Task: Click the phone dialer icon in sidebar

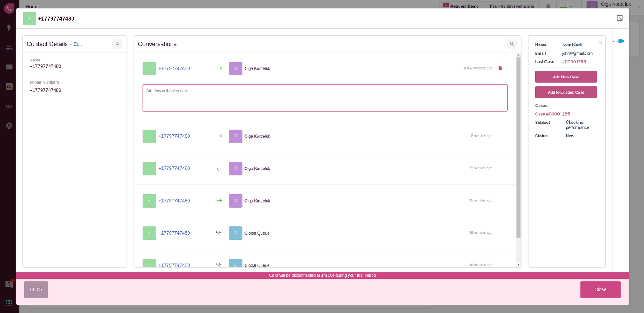Action: coord(9,8)
